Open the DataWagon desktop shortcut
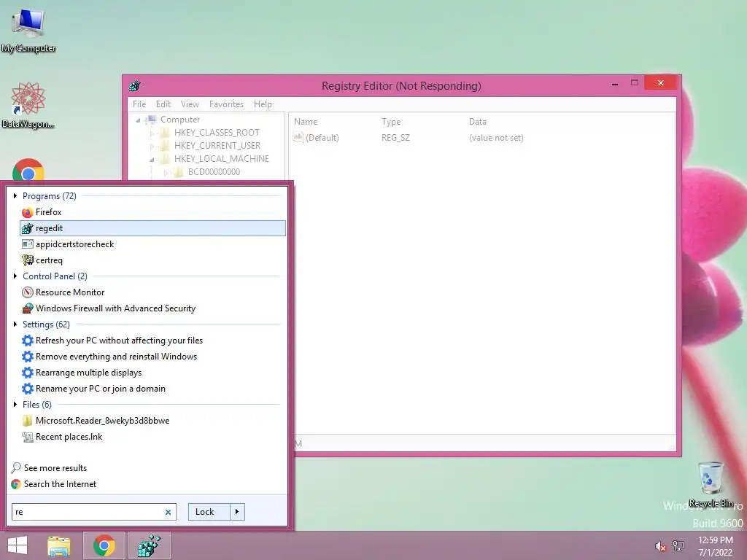Image resolution: width=747 pixels, height=560 pixels. (x=28, y=105)
